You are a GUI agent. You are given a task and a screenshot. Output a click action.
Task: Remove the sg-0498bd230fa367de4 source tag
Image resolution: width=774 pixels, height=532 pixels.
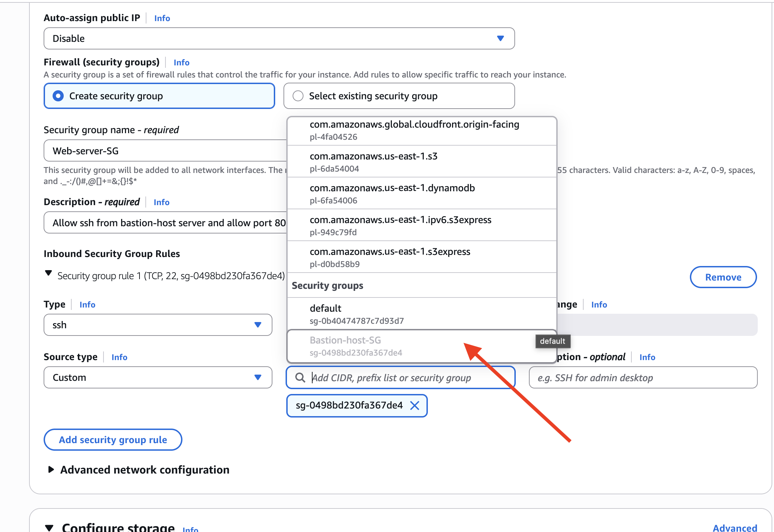415,405
